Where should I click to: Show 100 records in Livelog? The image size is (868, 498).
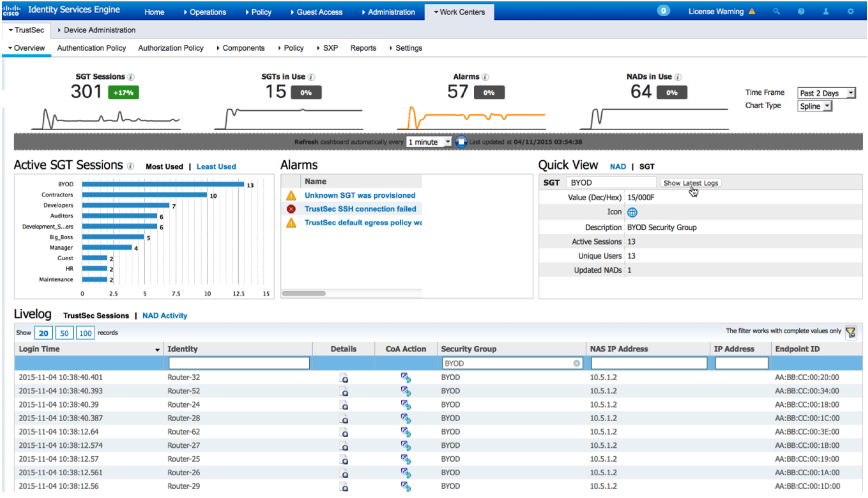(85, 333)
